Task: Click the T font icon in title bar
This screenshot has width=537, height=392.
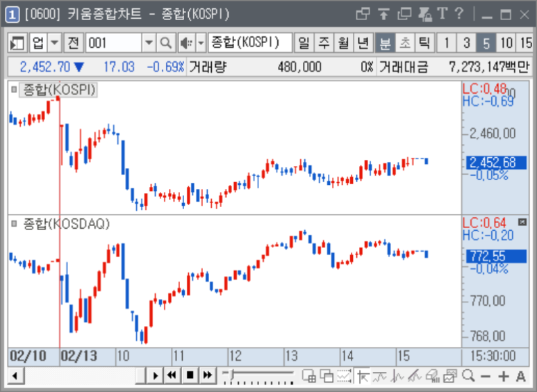Action: click(443, 14)
